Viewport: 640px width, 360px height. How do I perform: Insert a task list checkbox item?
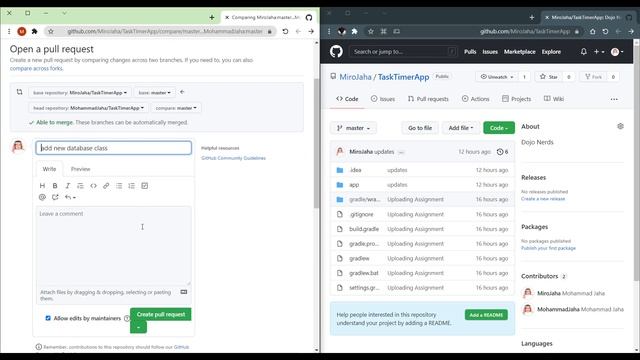(144, 186)
